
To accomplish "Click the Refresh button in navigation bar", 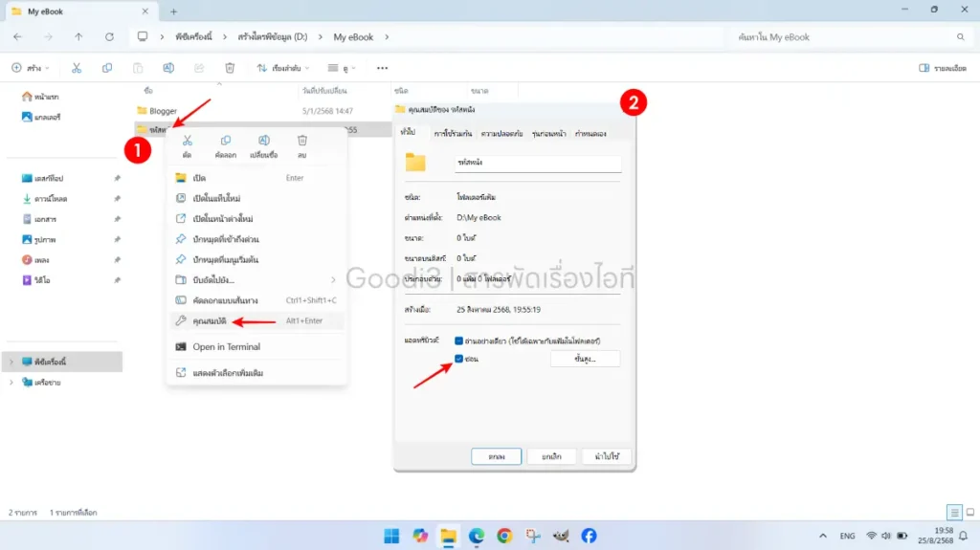I will click(x=109, y=36).
